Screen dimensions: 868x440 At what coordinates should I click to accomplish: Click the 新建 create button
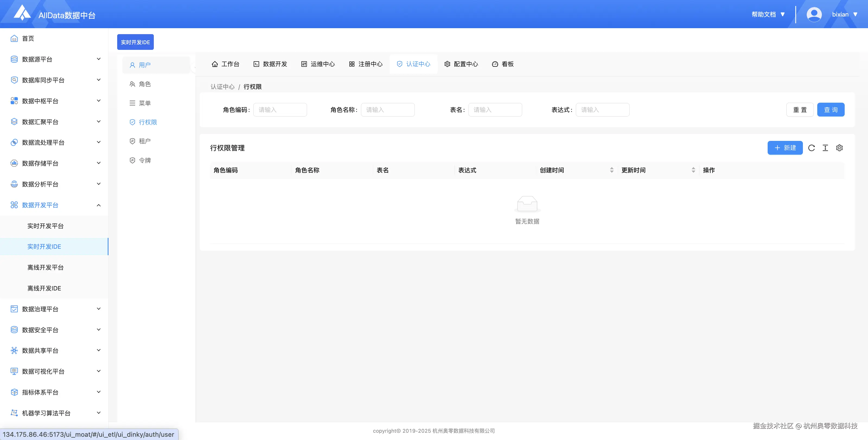pos(785,148)
